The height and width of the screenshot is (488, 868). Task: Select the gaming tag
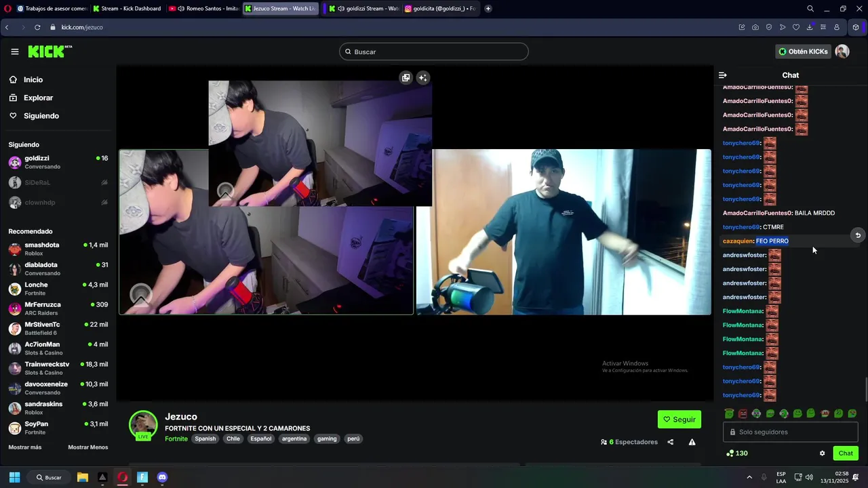[x=327, y=439]
